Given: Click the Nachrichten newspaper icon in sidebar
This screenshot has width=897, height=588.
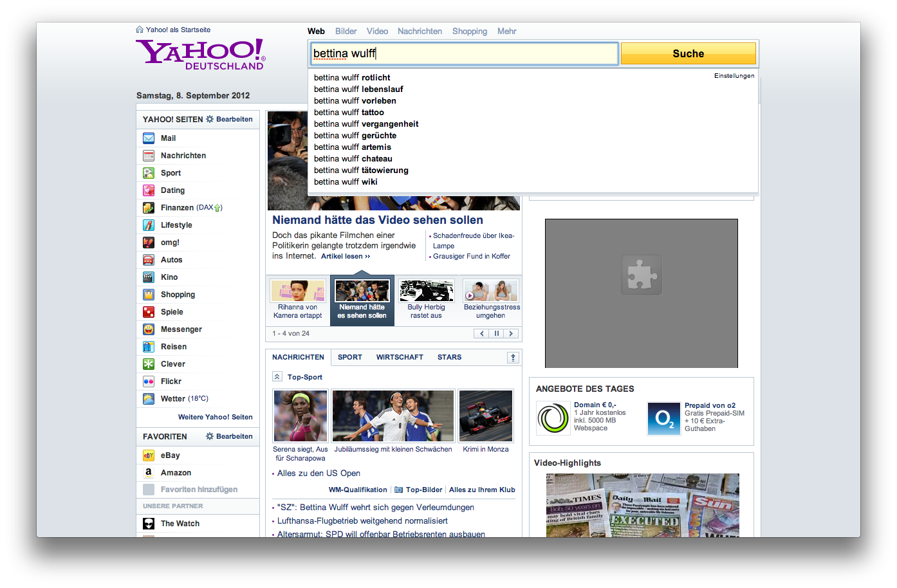Looking at the screenshot, I should [x=149, y=156].
